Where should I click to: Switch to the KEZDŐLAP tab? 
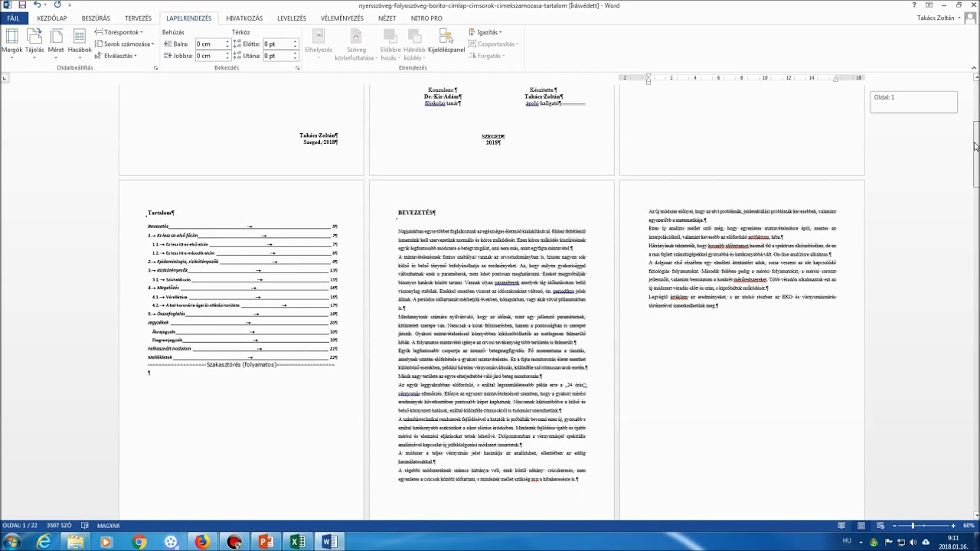[x=52, y=18]
